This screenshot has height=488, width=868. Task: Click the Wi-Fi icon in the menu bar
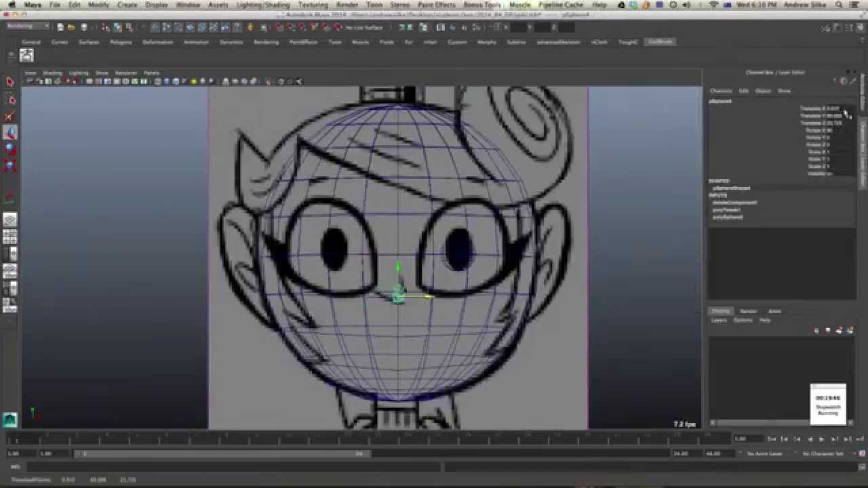[x=713, y=5]
